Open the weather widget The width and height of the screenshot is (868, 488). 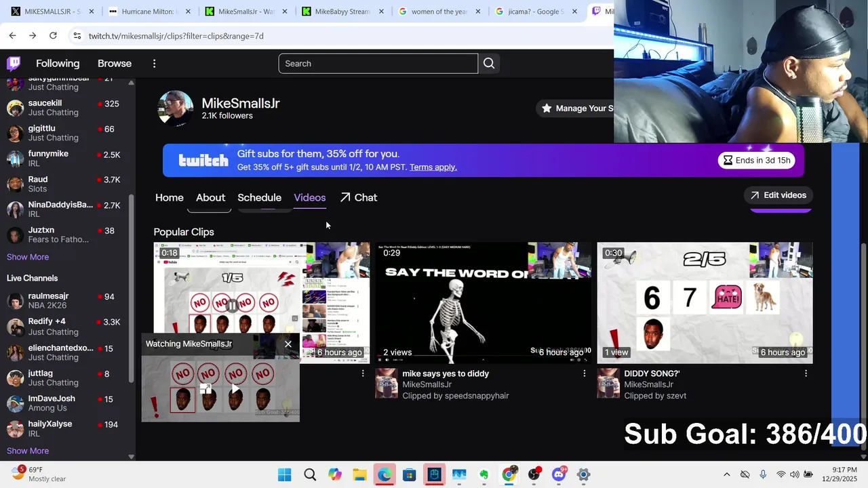pyautogui.click(x=39, y=474)
